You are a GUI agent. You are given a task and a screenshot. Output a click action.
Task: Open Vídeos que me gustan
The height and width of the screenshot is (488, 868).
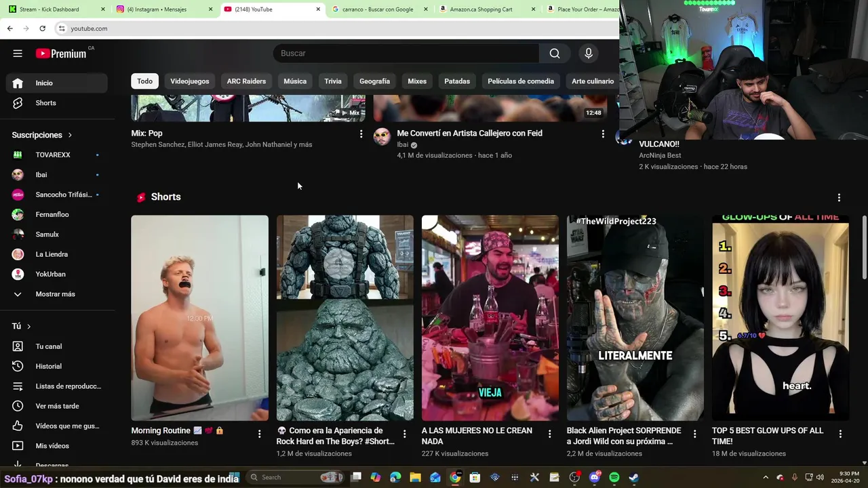(57, 426)
